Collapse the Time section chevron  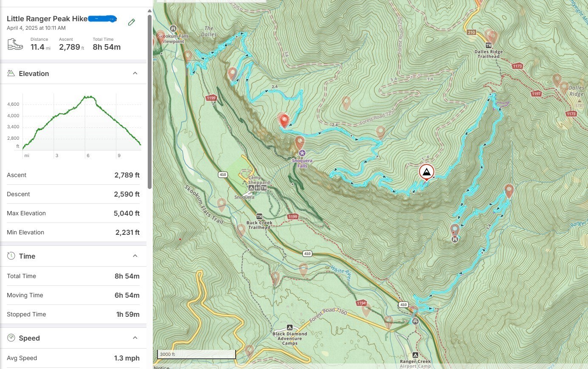tap(135, 256)
